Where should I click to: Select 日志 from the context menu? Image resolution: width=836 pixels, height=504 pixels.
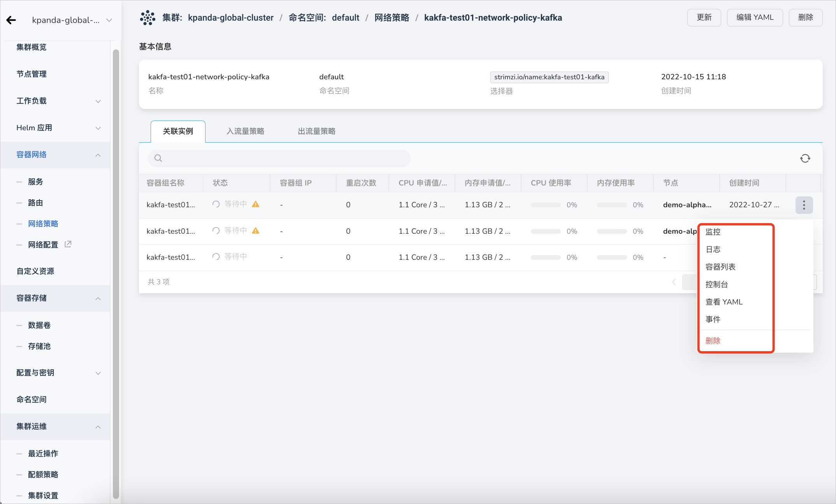coord(713,249)
